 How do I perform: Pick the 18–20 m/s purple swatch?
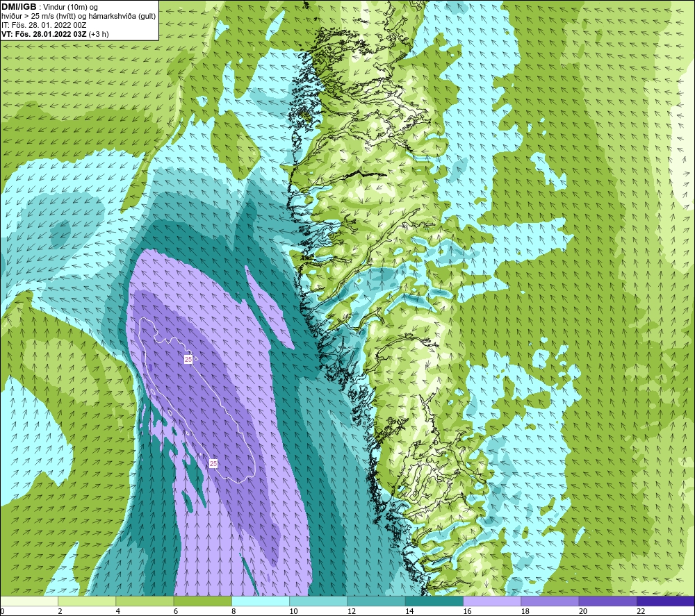pyautogui.click(x=550, y=601)
